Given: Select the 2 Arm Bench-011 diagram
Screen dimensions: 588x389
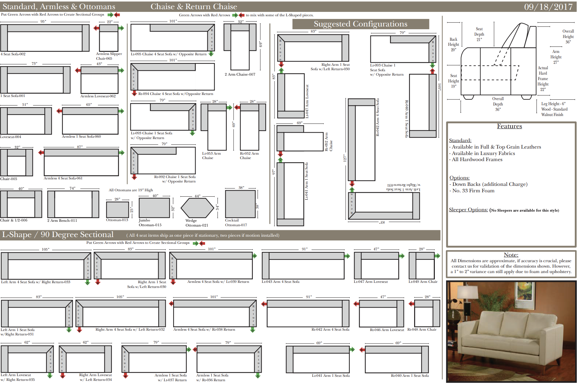Looking at the screenshot, I should [x=73, y=204].
